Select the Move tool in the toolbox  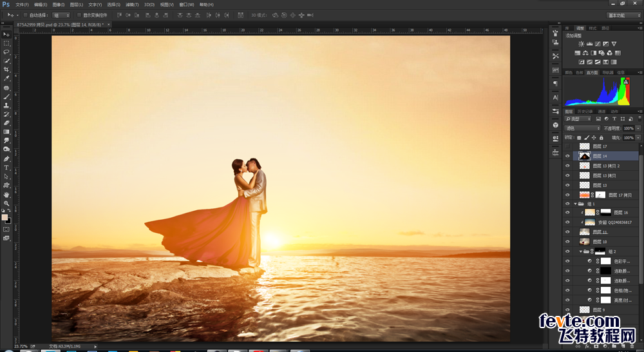pos(6,34)
